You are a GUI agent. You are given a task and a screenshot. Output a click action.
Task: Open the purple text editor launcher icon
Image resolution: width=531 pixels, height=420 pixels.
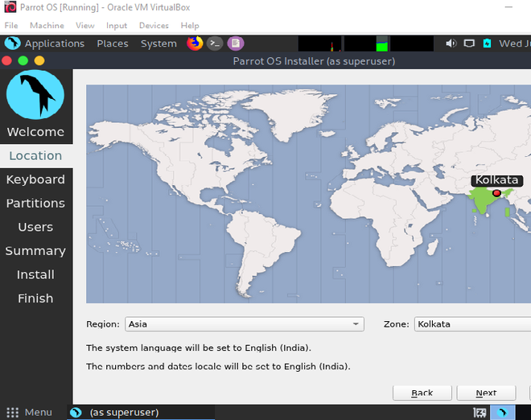pos(236,43)
